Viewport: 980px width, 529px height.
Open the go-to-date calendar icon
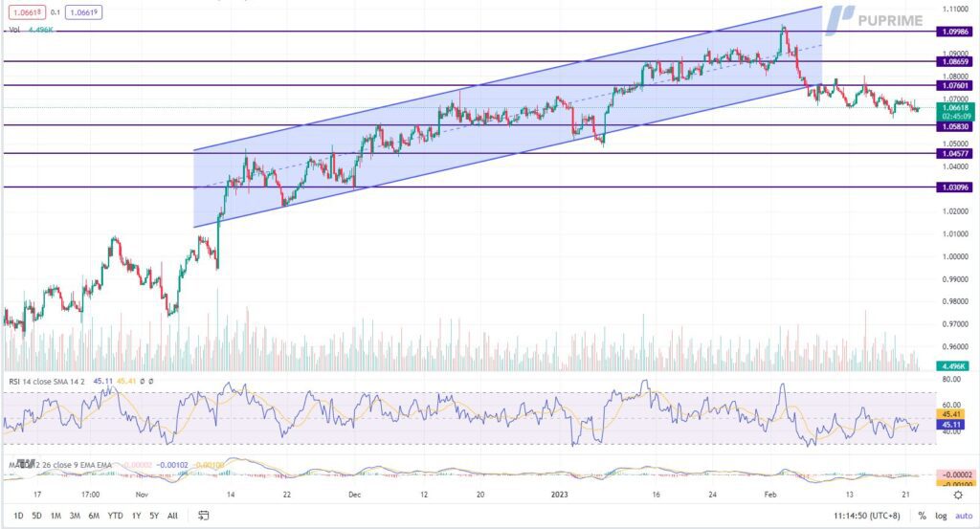point(203,516)
